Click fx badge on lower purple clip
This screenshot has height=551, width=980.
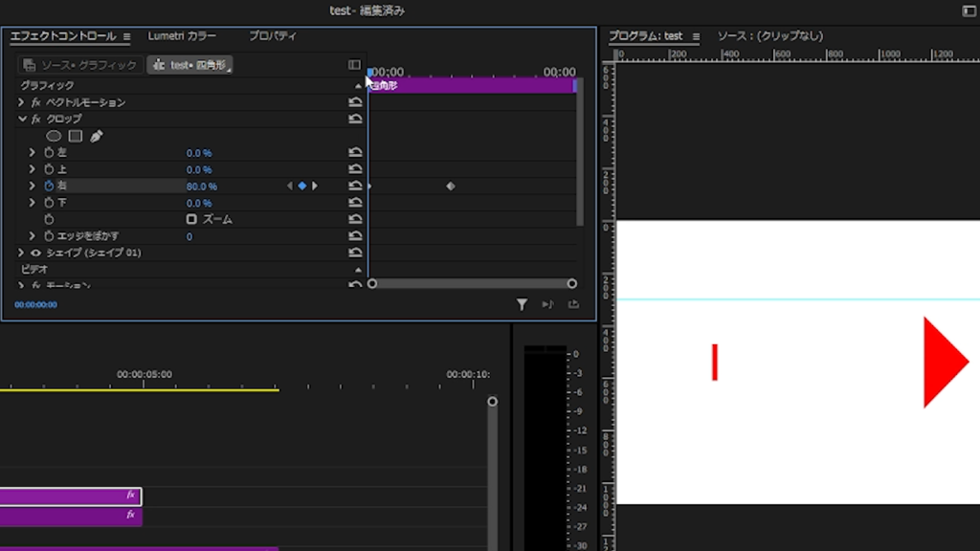pos(130,516)
